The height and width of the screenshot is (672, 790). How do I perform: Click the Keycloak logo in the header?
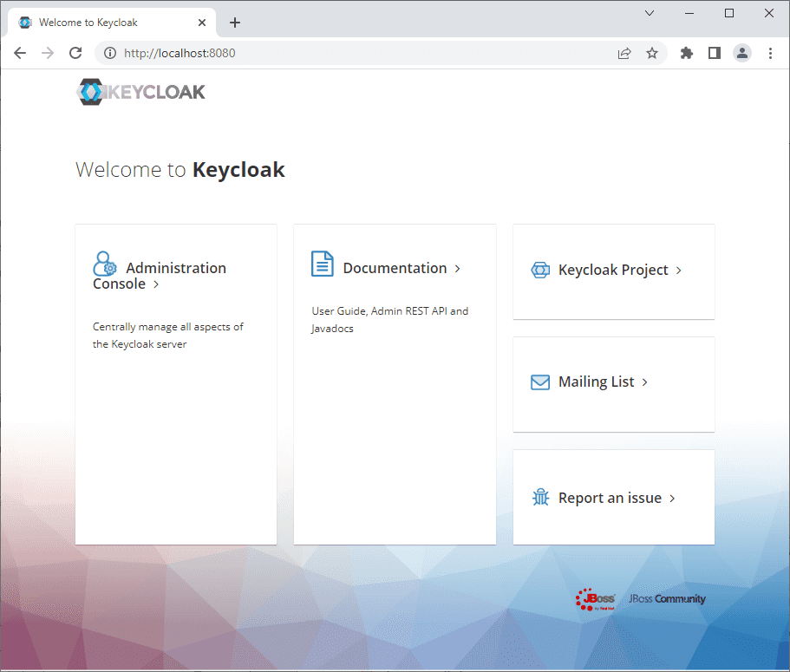pyautogui.click(x=141, y=91)
